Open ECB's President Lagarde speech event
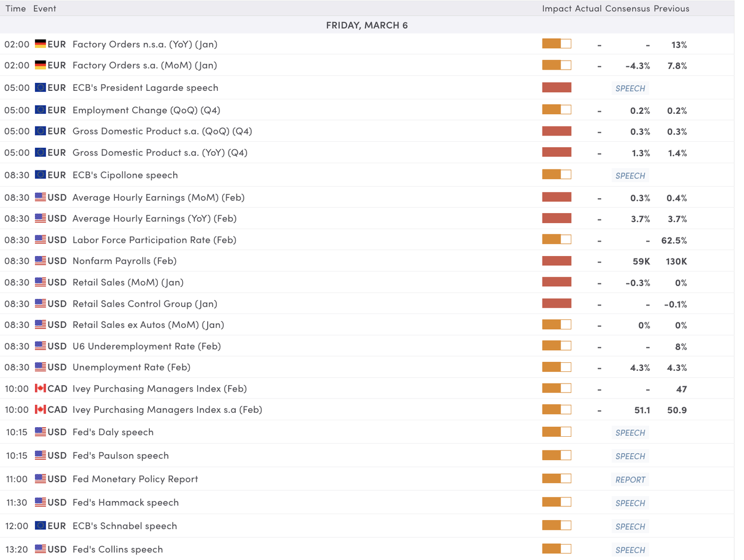This screenshot has width=744, height=560. pyautogui.click(x=145, y=88)
